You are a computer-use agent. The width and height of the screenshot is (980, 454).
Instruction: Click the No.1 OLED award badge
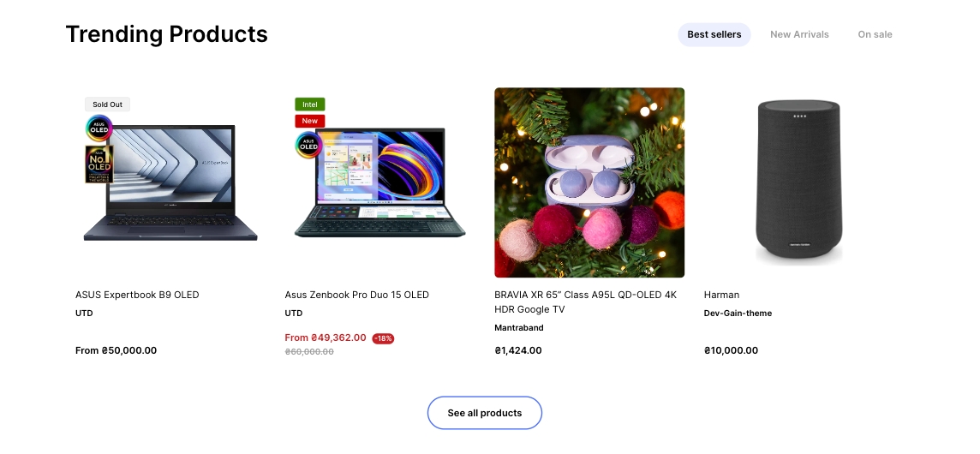click(x=99, y=164)
